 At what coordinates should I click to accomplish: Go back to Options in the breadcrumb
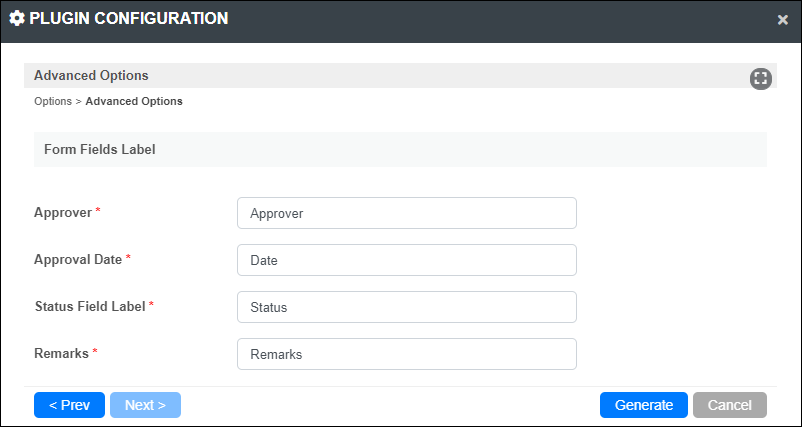coord(53,101)
